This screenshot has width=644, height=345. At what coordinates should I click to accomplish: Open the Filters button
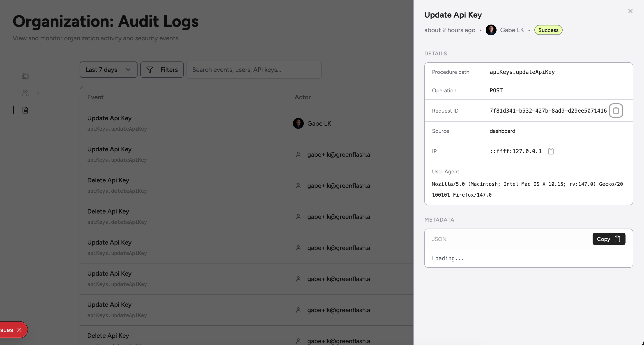click(162, 70)
